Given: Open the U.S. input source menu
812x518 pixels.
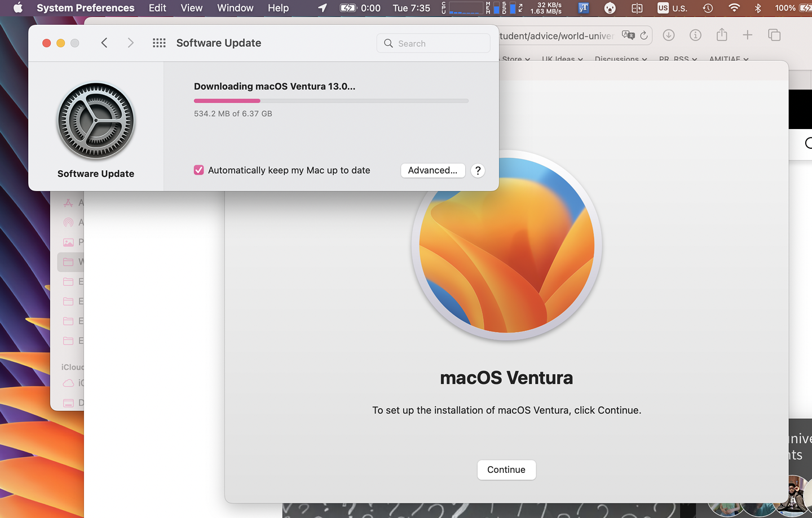Looking at the screenshot, I should [672, 8].
